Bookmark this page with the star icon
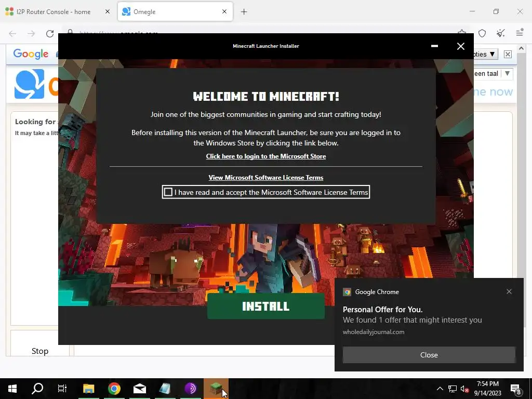This screenshot has height=399, width=532. click(462, 32)
